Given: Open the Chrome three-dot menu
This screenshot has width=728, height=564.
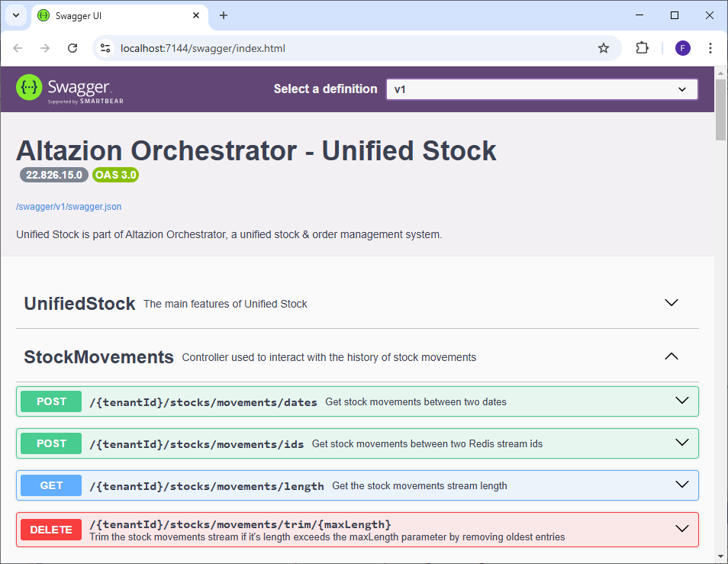Looking at the screenshot, I should click(x=710, y=48).
